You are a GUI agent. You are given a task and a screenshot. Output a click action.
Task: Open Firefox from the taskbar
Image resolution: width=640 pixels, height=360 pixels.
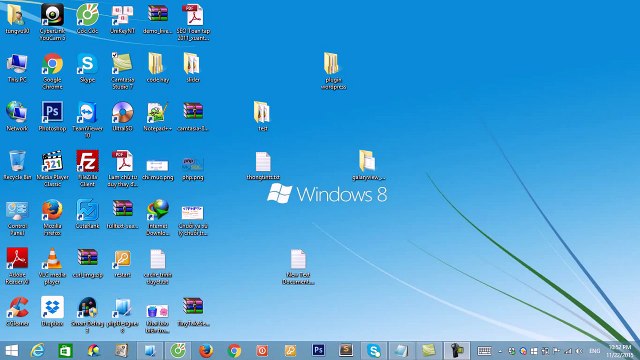(206, 351)
